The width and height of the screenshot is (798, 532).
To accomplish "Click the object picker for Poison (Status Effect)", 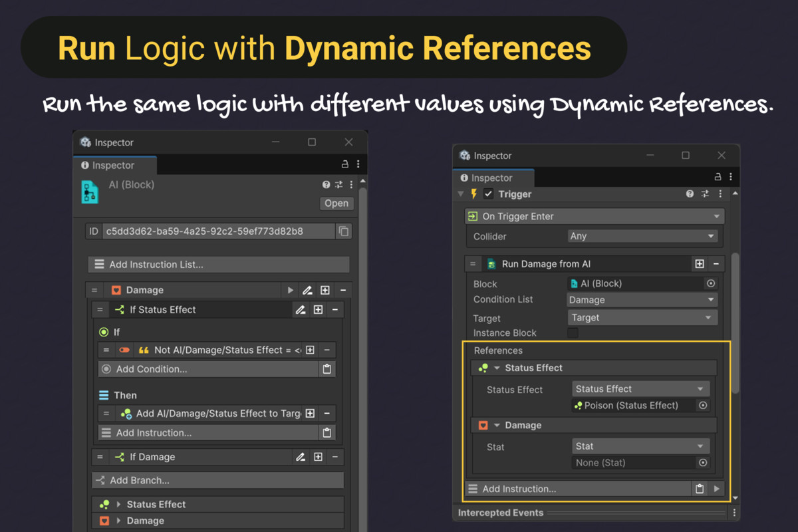I will pos(702,406).
